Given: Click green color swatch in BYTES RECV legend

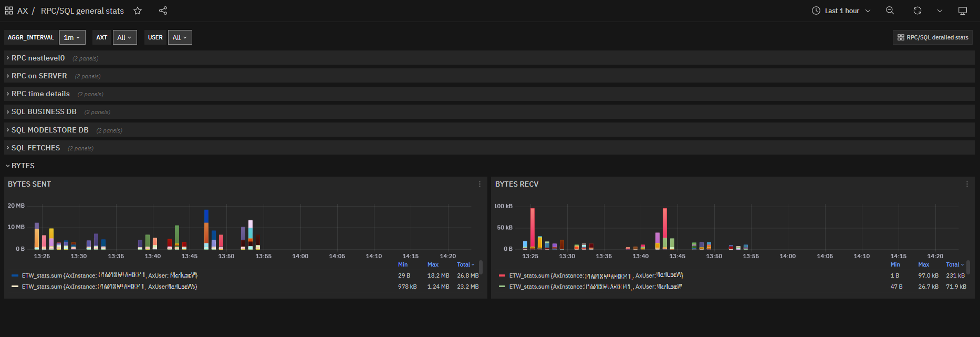Looking at the screenshot, I should pyautogui.click(x=502, y=287).
